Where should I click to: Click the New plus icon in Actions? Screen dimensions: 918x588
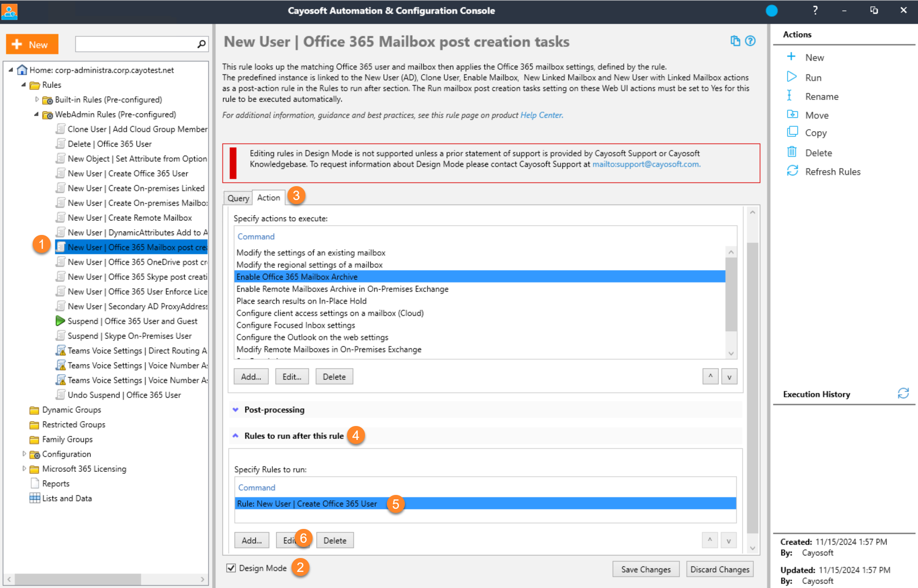coord(791,56)
